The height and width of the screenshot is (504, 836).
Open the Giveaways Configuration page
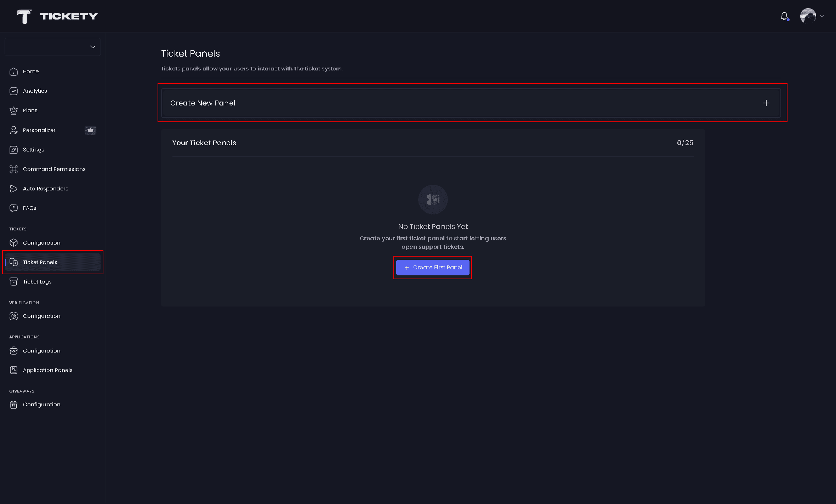(41, 405)
